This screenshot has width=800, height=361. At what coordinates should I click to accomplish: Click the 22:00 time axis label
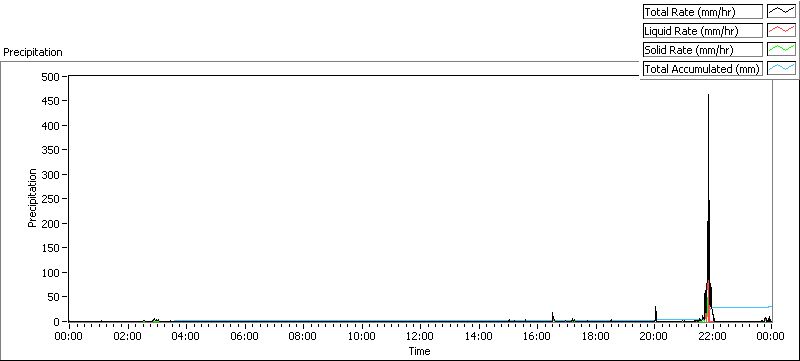pos(713,336)
